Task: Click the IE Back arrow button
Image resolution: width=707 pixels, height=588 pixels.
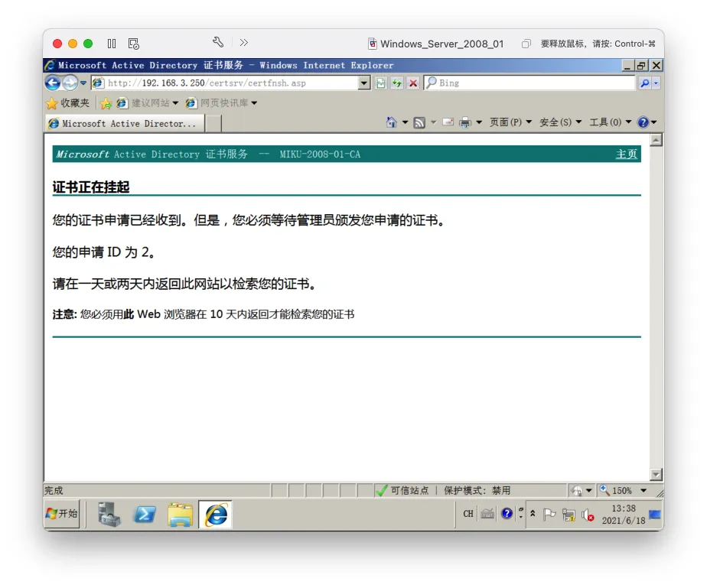Action: pyautogui.click(x=53, y=83)
